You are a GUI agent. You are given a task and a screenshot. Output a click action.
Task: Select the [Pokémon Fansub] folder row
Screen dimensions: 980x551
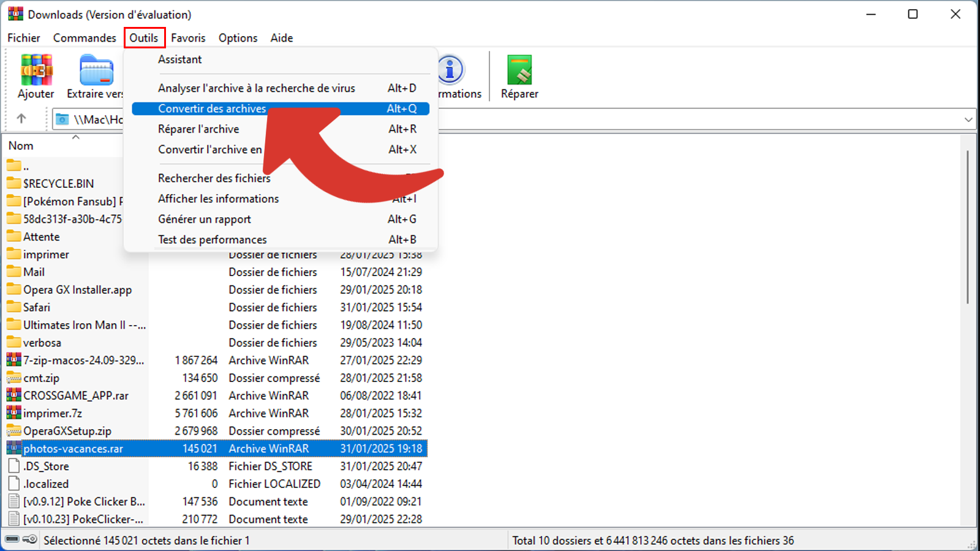(x=65, y=201)
